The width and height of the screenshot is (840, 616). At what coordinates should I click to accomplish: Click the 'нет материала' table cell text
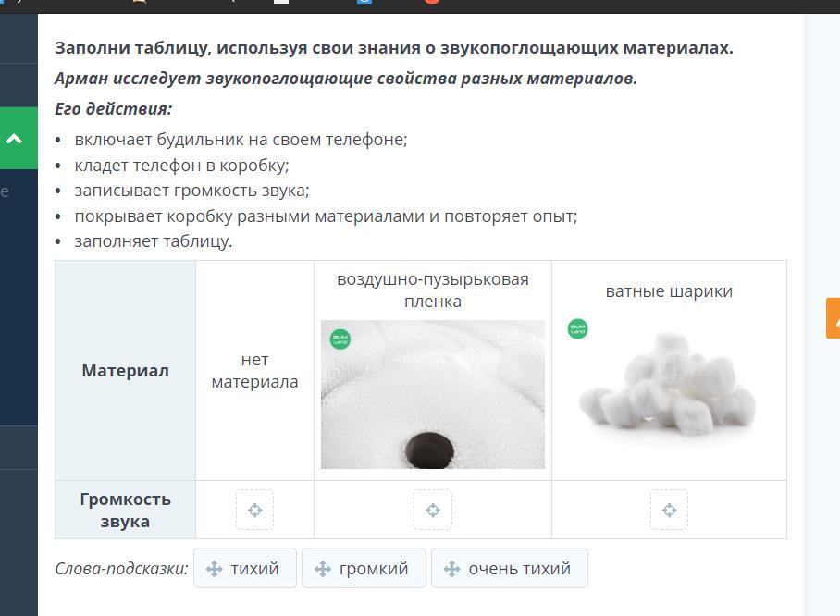click(x=255, y=371)
